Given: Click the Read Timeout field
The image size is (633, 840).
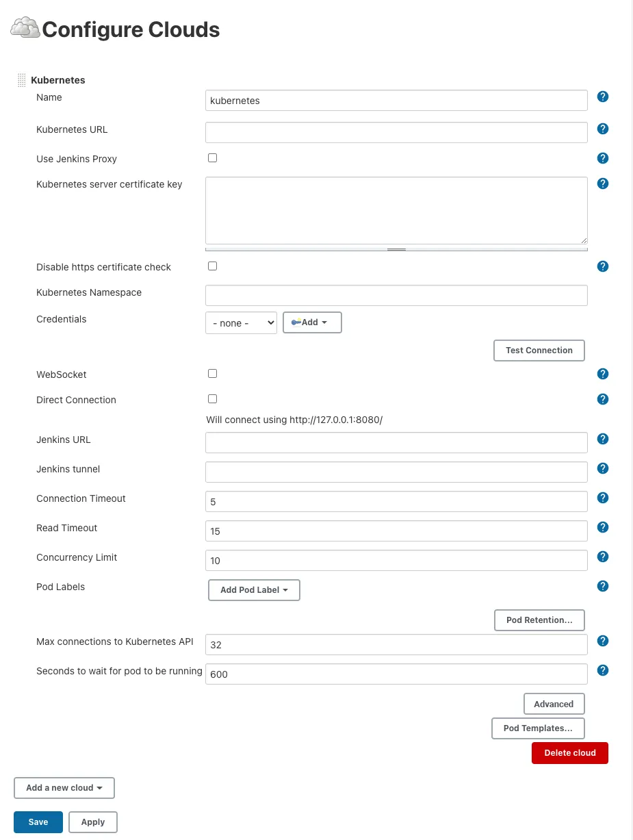Looking at the screenshot, I should [x=396, y=531].
